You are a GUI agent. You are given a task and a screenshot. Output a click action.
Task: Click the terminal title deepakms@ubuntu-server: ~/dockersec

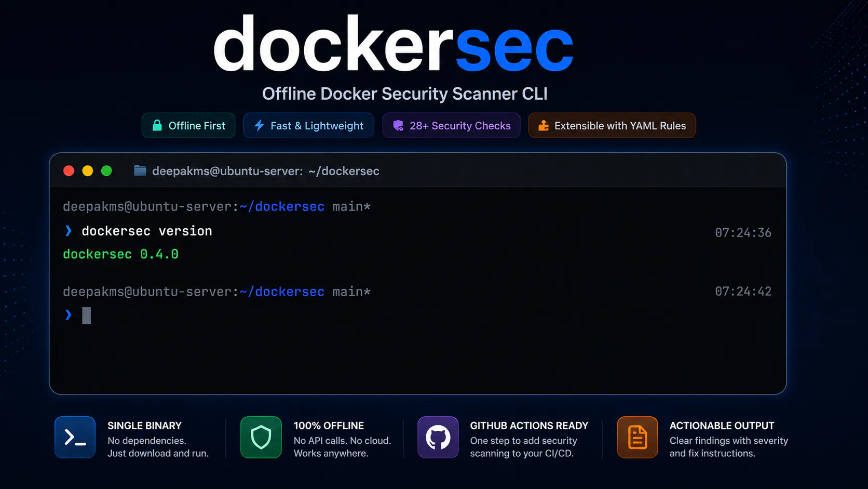pyautogui.click(x=266, y=171)
